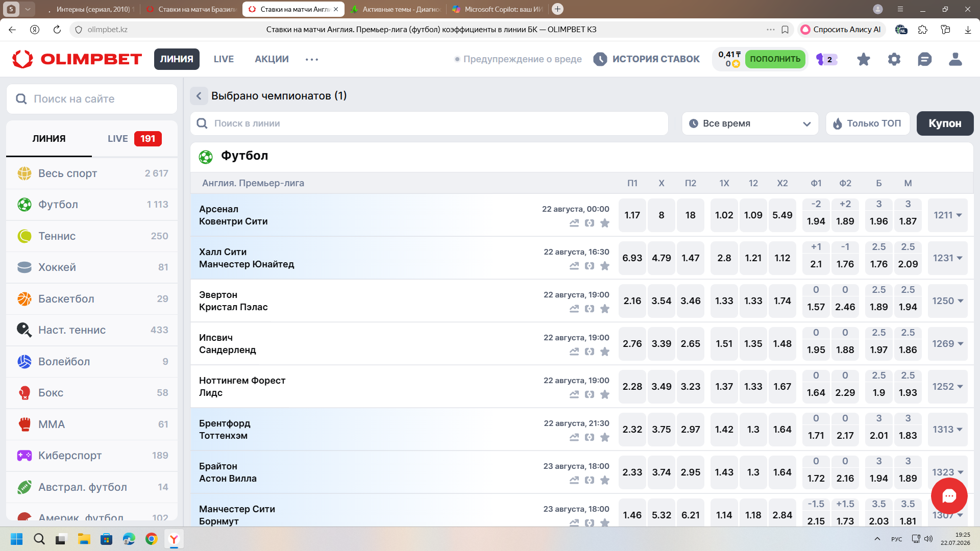This screenshot has height=551, width=980.
Task: Open the Купон button
Action: 945,123
